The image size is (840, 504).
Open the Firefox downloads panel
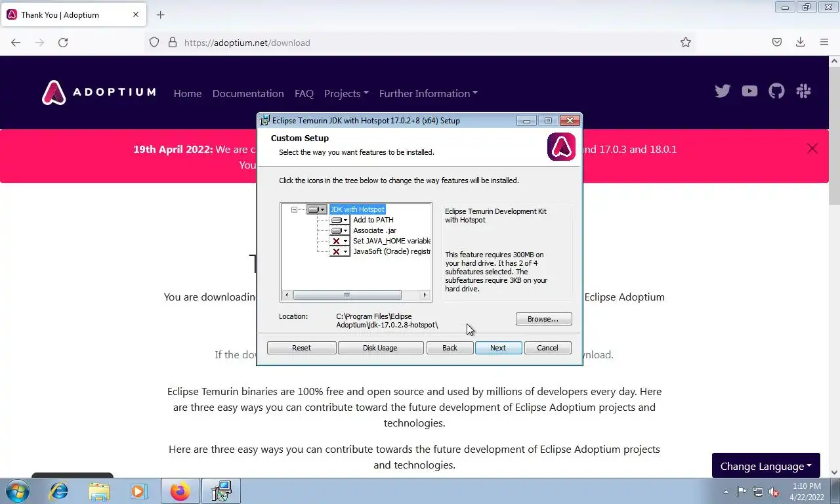click(801, 42)
